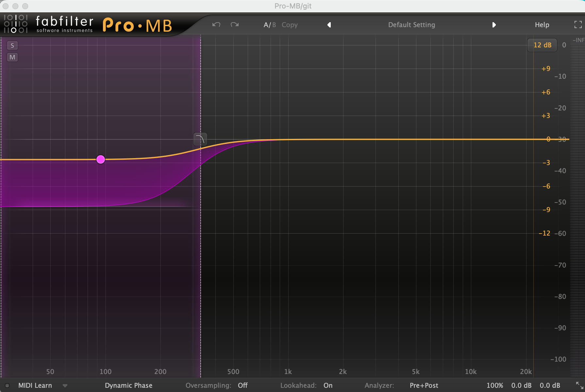Expand the MIDI Learn dropdown arrow
The height and width of the screenshot is (392, 585).
[65, 385]
